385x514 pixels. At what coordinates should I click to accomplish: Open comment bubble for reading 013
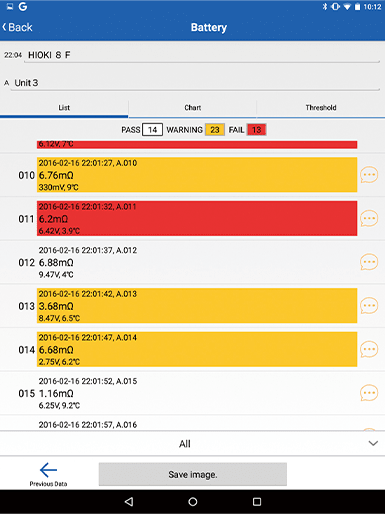369,306
